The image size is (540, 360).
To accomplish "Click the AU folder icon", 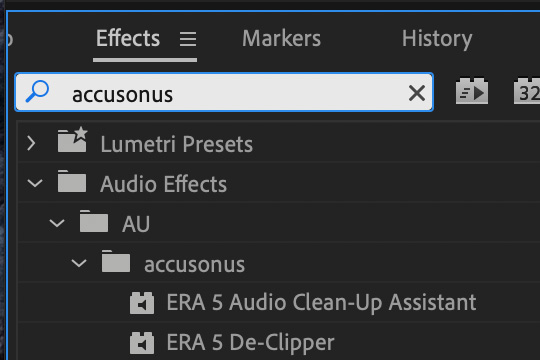I will 94,221.
